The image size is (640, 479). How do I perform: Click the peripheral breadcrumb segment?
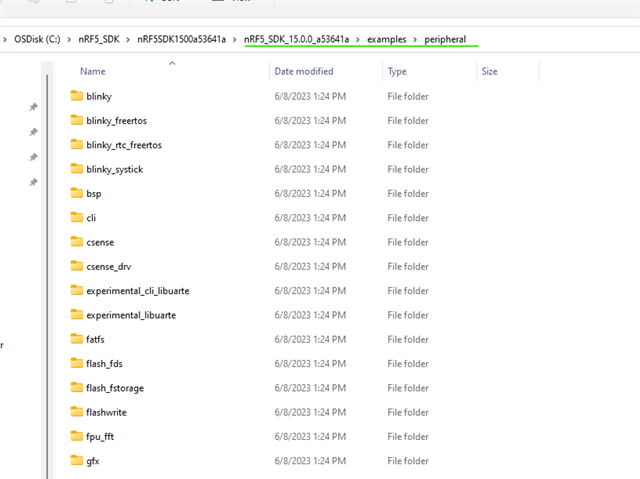(445, 39)
